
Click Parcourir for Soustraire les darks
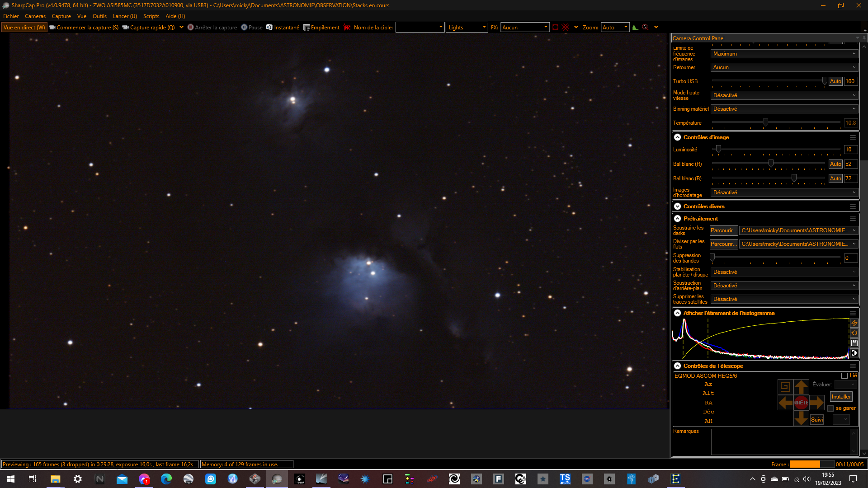723,230
